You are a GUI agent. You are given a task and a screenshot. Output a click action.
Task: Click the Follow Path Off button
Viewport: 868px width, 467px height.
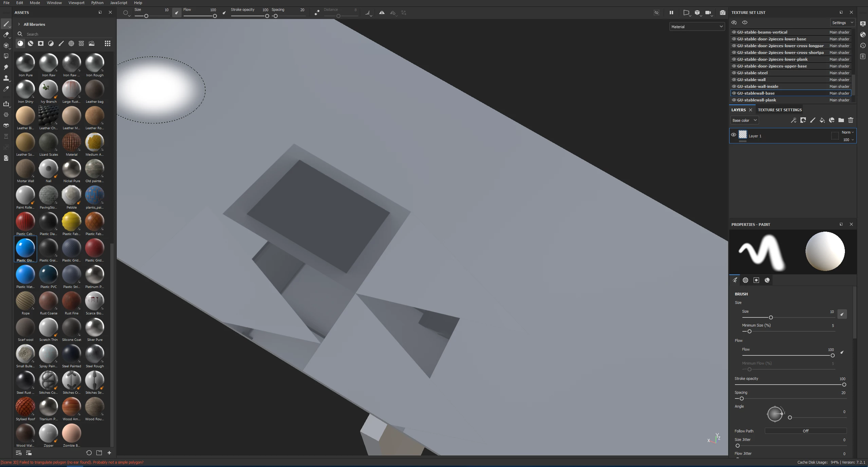(x=805, y=431)
